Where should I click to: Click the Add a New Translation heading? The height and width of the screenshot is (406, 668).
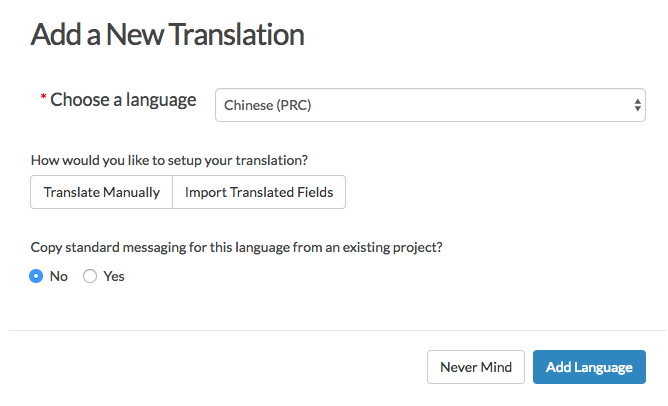(x=167, y=35)
